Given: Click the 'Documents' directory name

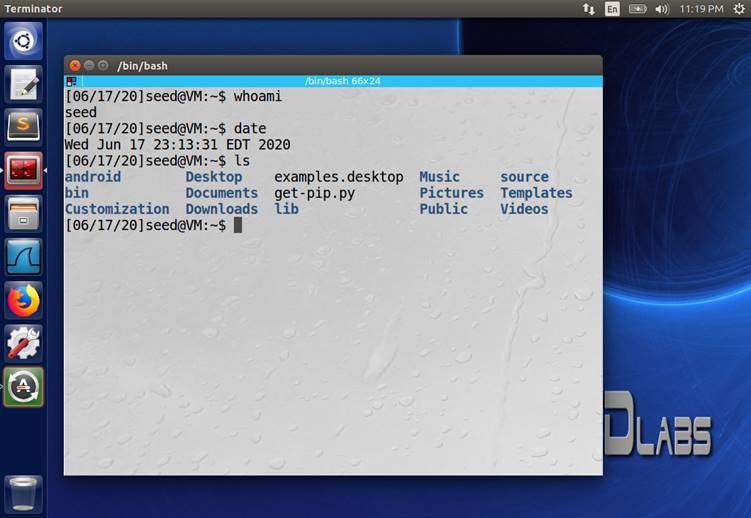Looking at the screenshot, I should point(222,193).
